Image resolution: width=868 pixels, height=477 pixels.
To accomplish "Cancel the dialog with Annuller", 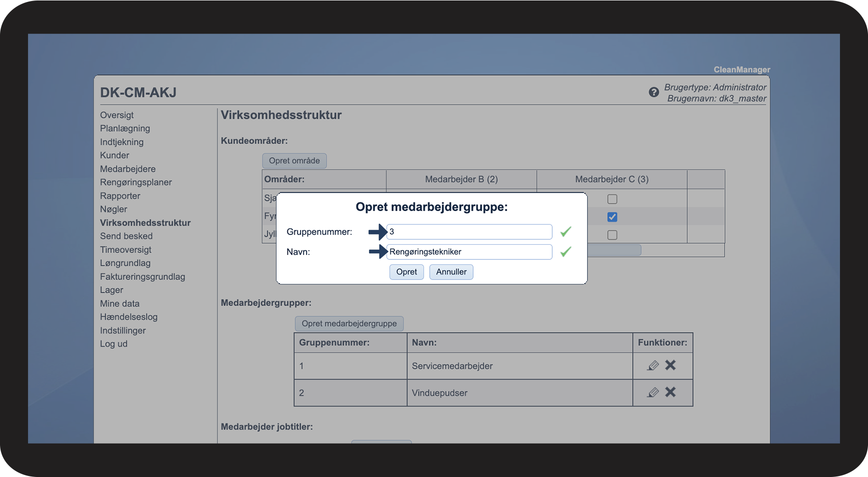I will tap(451, 272).
